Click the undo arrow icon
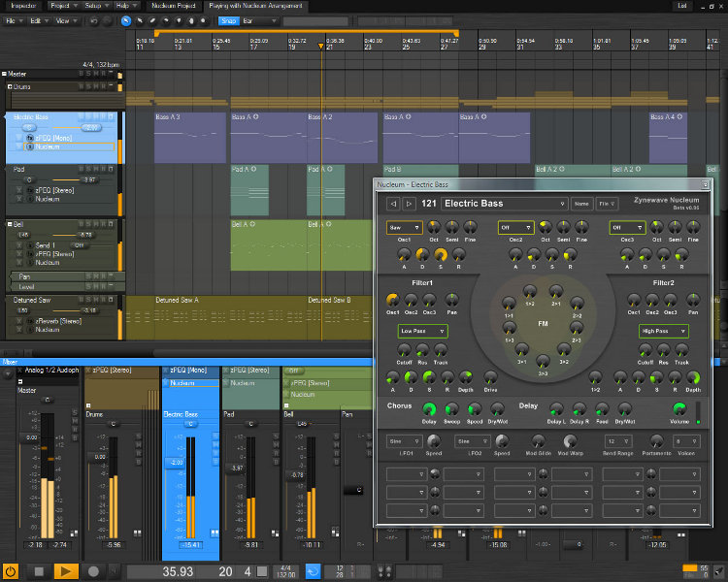The image size is (728, 582). tap(92, 19)
